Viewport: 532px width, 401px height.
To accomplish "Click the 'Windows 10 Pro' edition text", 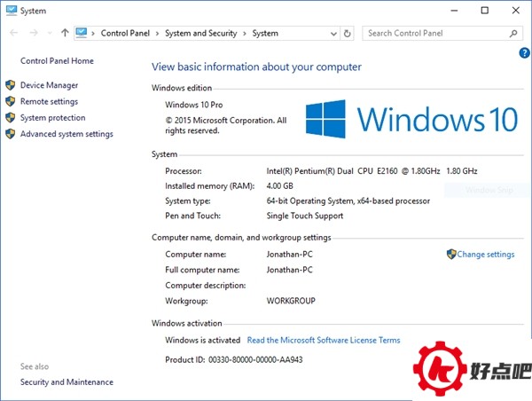I will (193, 105).
